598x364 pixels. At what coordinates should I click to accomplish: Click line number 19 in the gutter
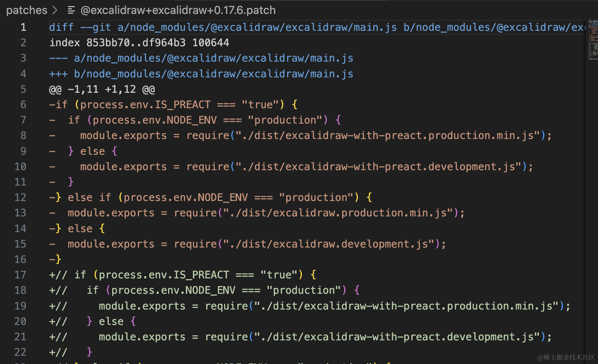coord(20,306)
